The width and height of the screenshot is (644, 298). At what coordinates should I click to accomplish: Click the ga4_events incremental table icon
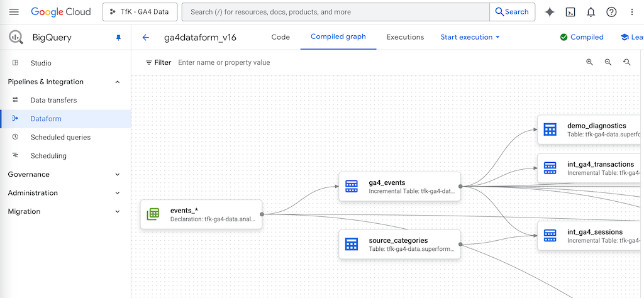pyautogui.click(x=352, y=186)
